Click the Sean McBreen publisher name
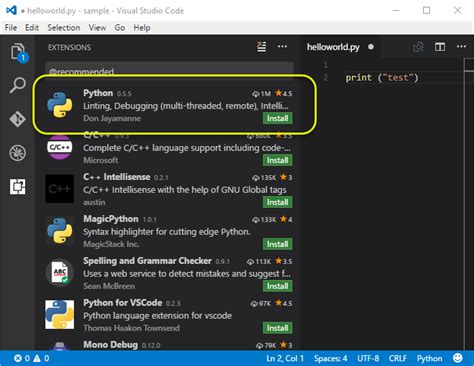 109,286
